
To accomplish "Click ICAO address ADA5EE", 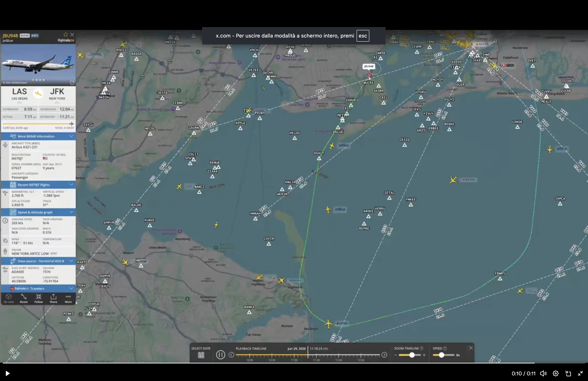I will click(x=18, y=272).
